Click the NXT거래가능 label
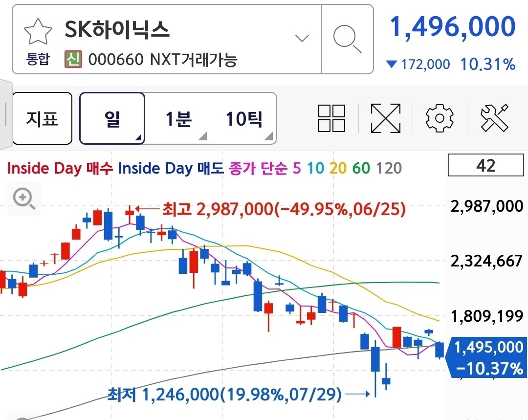Screen dimensions: 528x420 point(194,60)
